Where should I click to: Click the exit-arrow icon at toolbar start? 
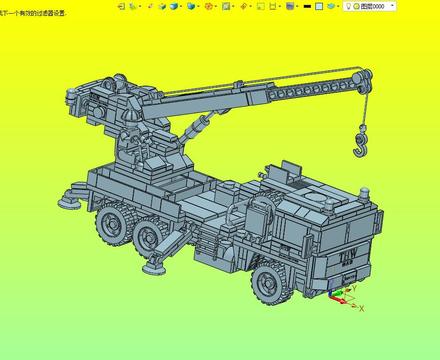121,6
